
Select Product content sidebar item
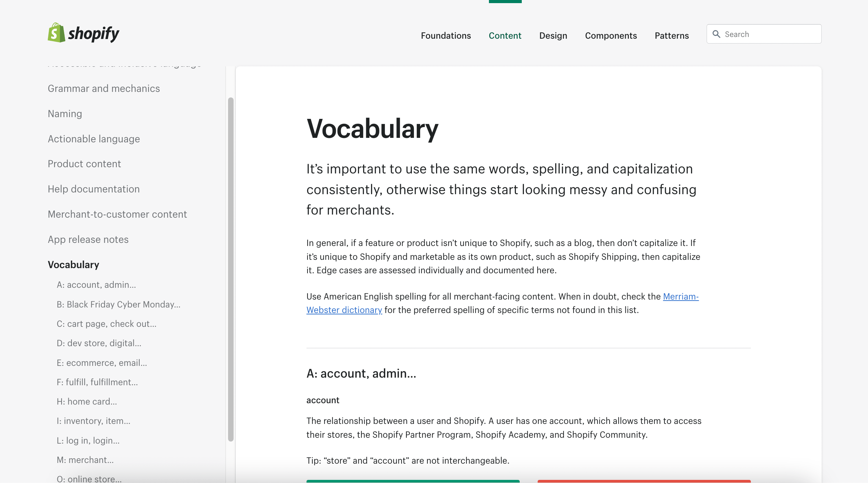point(84,164)
